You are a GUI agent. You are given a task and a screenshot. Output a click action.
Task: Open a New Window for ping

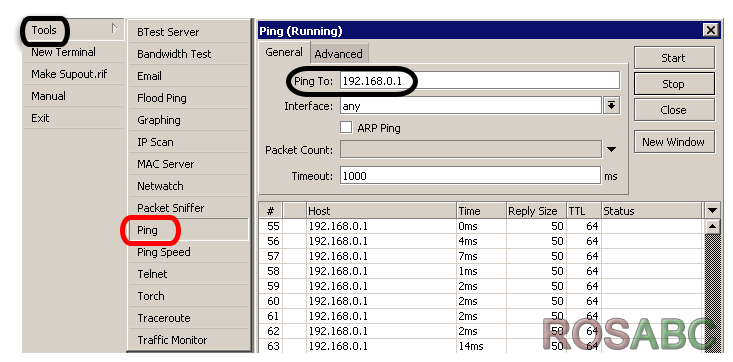click(674, 142)
